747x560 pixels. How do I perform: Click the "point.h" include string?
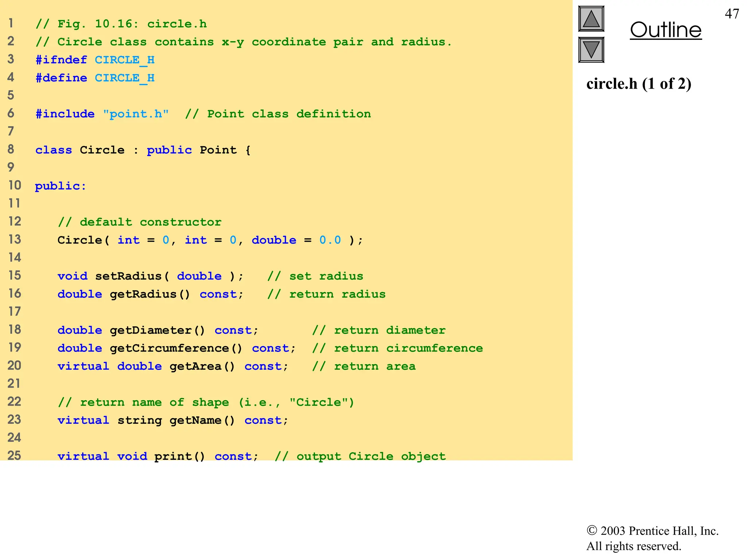click(x=136, y=114)
